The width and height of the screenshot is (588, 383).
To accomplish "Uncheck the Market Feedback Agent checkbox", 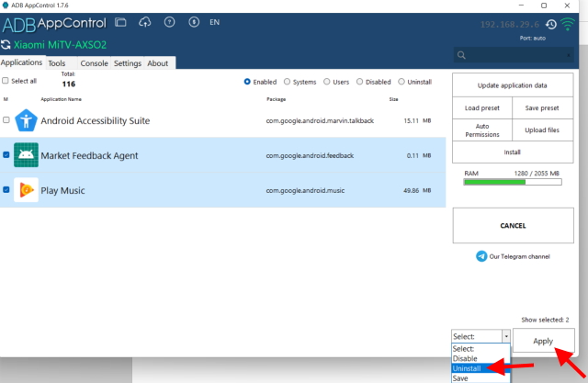I will [6, 155].
